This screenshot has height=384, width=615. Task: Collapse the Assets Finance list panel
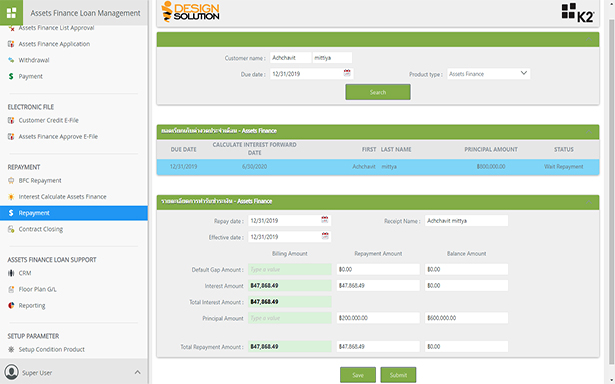click(589, 132)
